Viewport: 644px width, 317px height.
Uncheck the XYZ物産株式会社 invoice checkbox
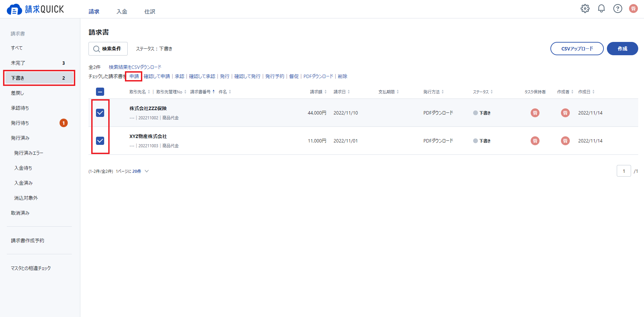pos(100,141)
